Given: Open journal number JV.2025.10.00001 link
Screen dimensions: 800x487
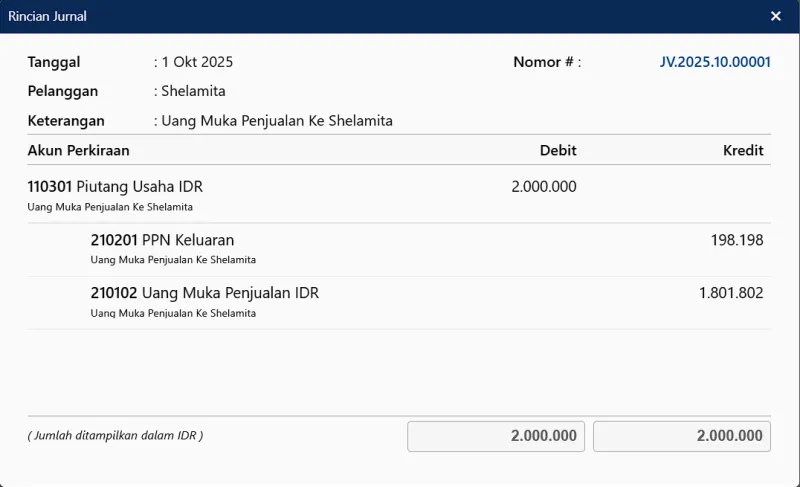Looking at the screenshot, I should (715, 62).
